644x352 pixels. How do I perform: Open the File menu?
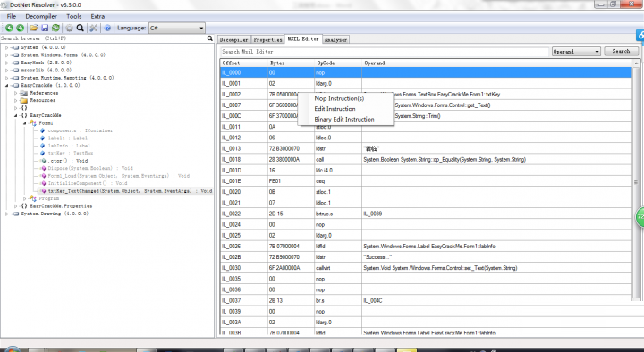click(12, 16)
